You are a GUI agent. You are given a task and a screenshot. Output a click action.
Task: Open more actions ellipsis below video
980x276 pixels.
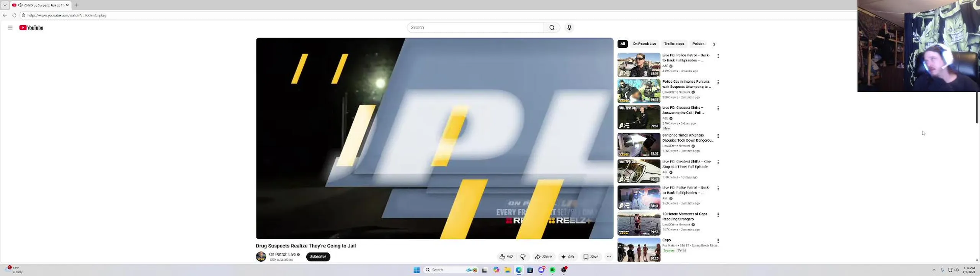pyautogui.click(x=609, y=257)
